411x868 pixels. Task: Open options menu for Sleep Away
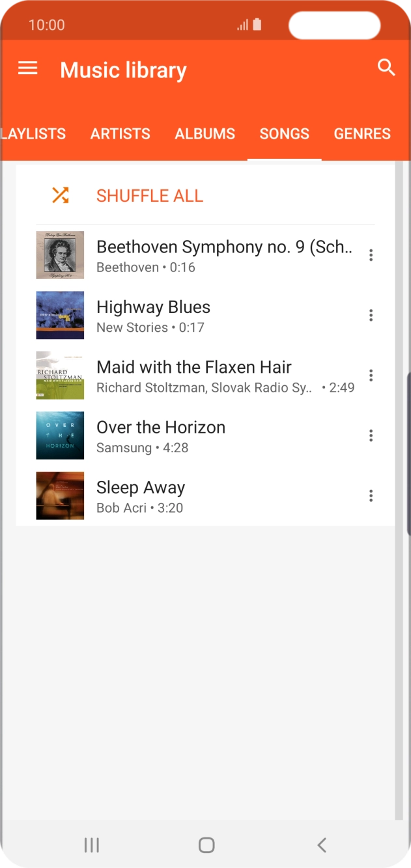371,495
